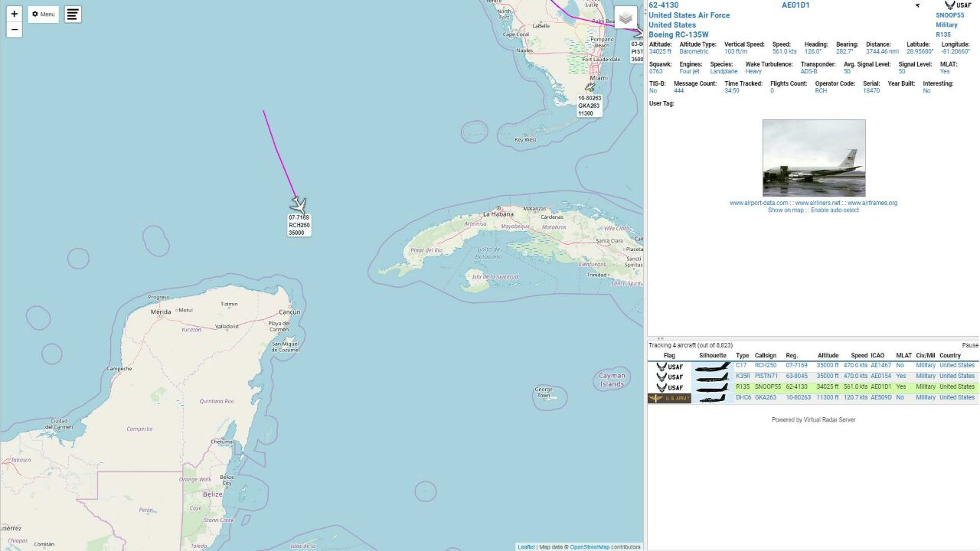Click U.S. Army flag in GKA263 row
Image resolution: width=980 pixels, height=551 pixels.
pos(669,399)
